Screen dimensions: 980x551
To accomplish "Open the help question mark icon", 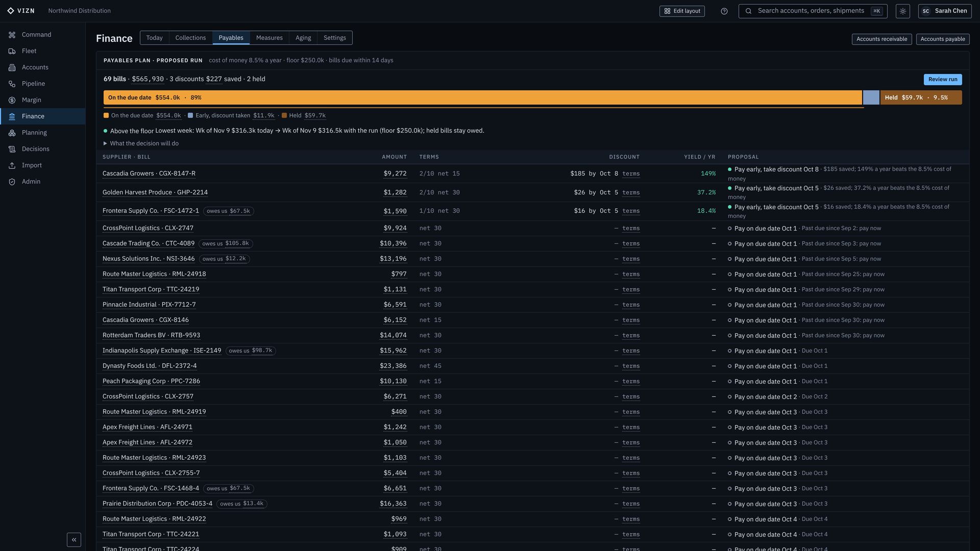I will click(724, 11).
